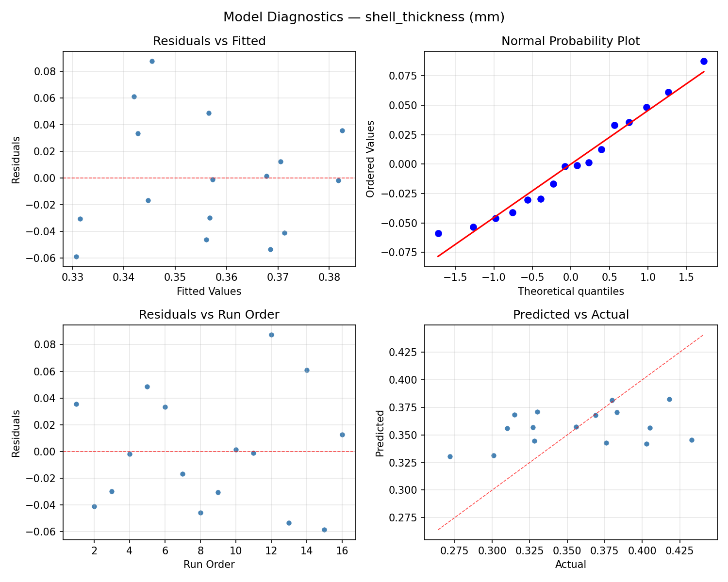
Task: Click the highest residual point in Residuals vs Fitted
Action: click(151, 61)
